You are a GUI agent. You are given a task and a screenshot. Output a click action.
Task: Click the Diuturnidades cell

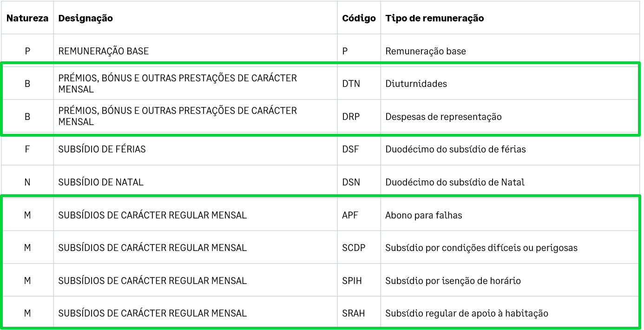pos(510,84)
